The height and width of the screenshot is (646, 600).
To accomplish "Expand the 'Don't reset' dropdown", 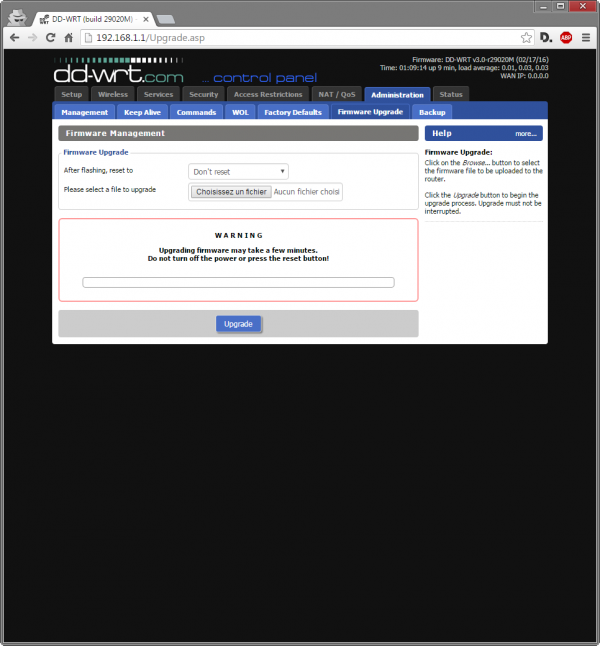I will (x=238, y=171).
